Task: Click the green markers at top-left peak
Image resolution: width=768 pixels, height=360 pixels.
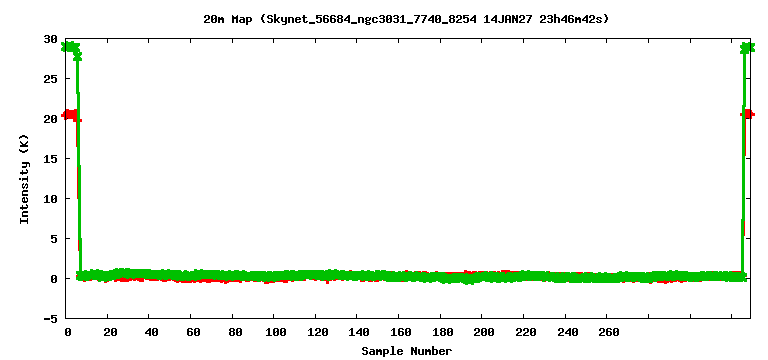Action: pyautogui.click(x=71, y=48)
